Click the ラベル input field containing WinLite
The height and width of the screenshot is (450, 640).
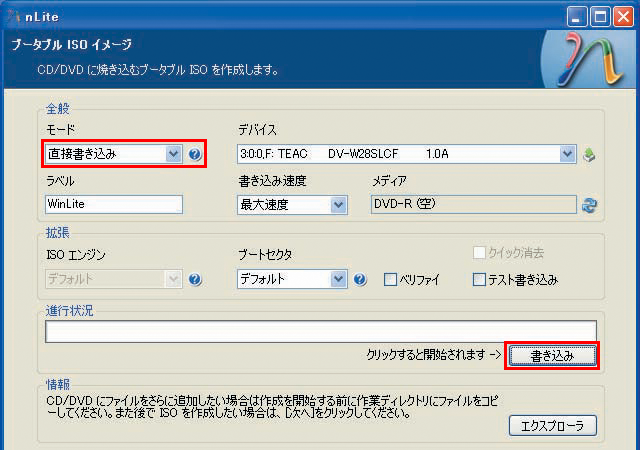(x=114, y=204)
